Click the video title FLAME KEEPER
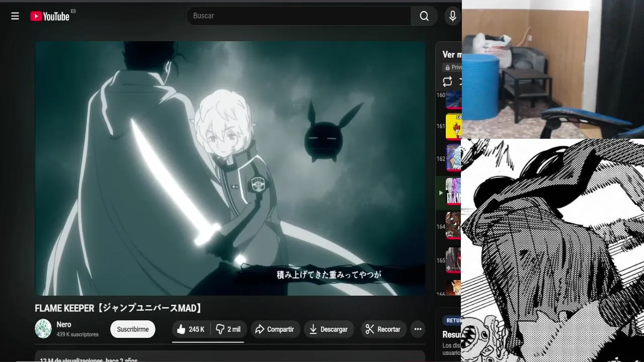Image resolution: width=644 pixels, height=362 pixels. pyautogui.click(x=119, y=308)
